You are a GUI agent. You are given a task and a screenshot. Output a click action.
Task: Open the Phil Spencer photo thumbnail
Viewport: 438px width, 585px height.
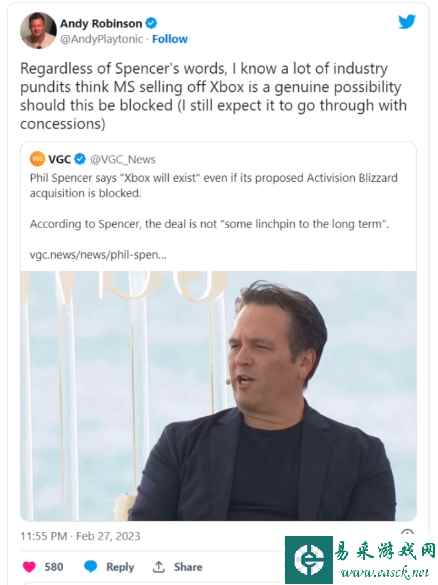pos(219,396)
